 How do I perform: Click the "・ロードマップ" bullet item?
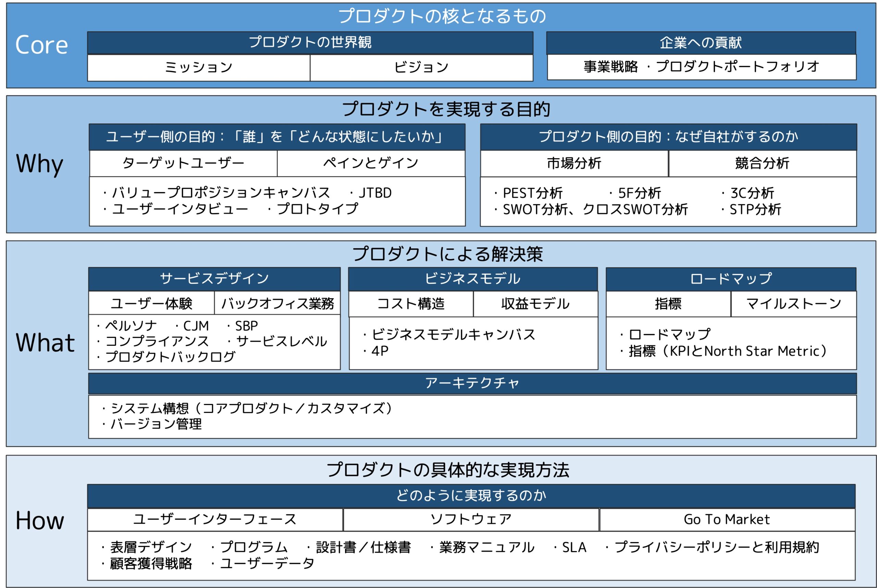click(x=665, y=334)
